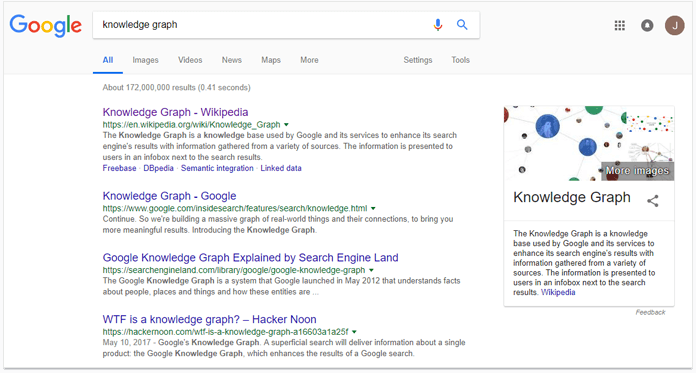Open the notifications bell
This screenshot has height=373, width=696.
(x=647, y=25)
